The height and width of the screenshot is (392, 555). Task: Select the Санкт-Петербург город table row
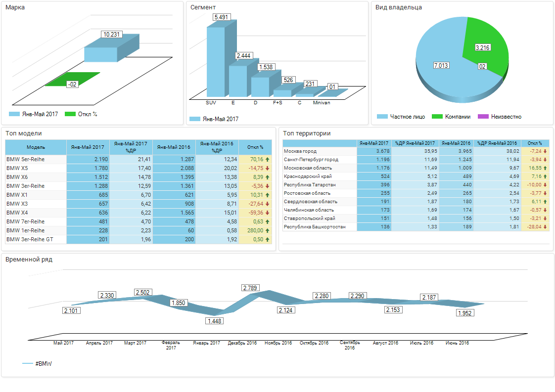click(x=311, y=160)
